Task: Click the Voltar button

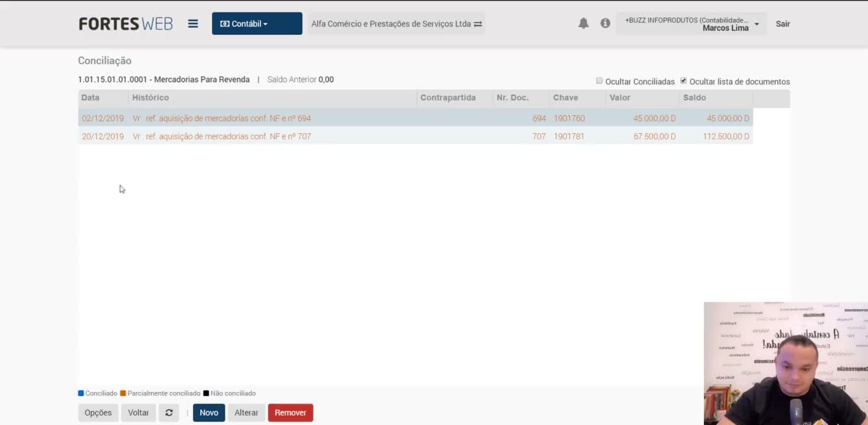Action: [138, 413]
